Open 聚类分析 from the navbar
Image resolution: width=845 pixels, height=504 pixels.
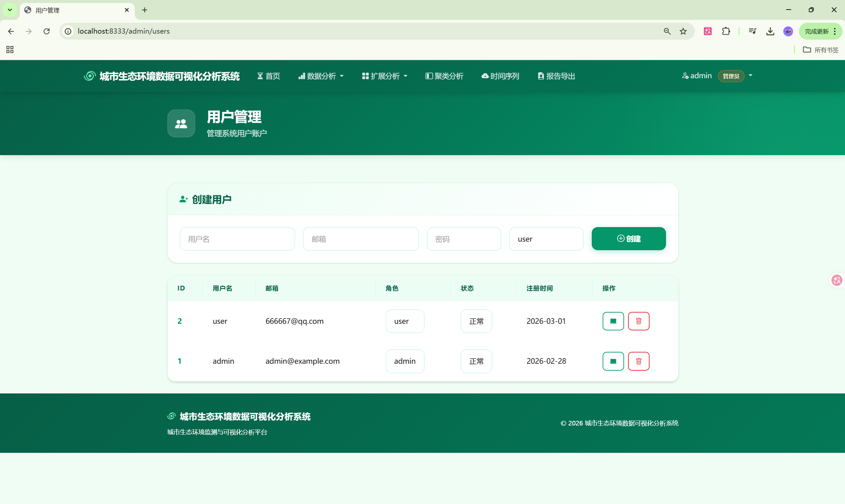[x=444, y=76]
